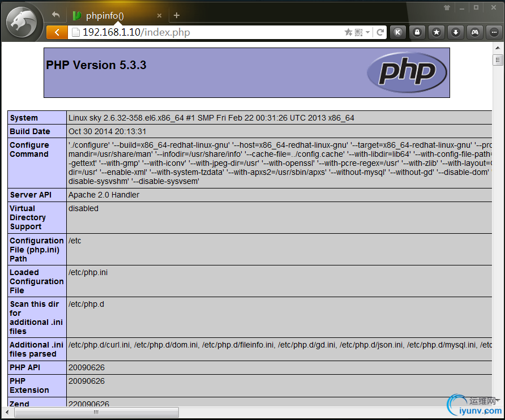Screen dimensions: 505x420
Task: Click the address bar URL 192.168.1.10/index.php
Action: (x=136, y=32)
